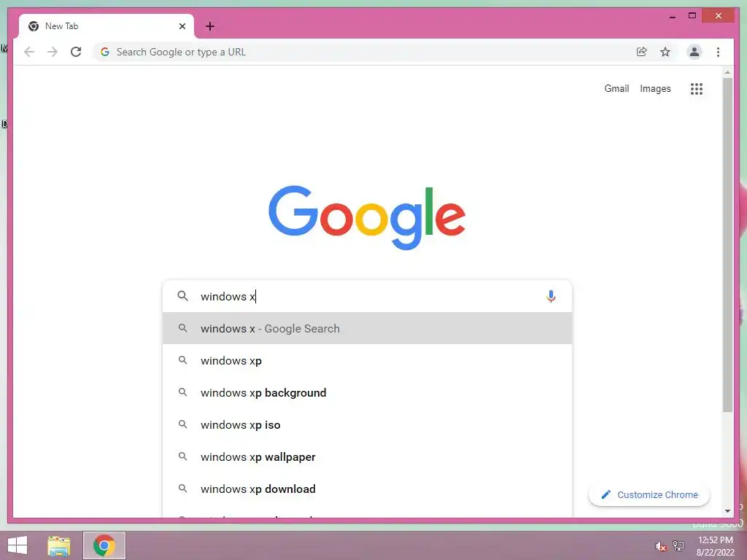Click into the Google search box text
Viewport: 747px width, 560px height.
(367, 296)
